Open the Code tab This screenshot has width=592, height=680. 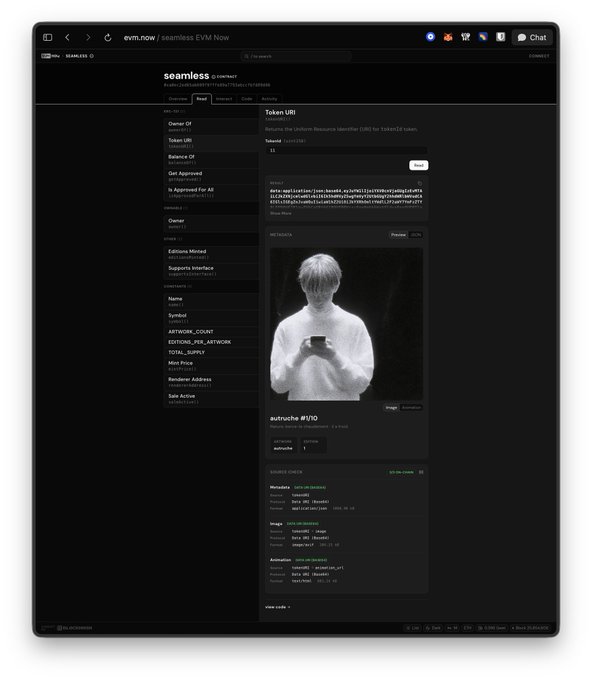(x=247, y=99)
